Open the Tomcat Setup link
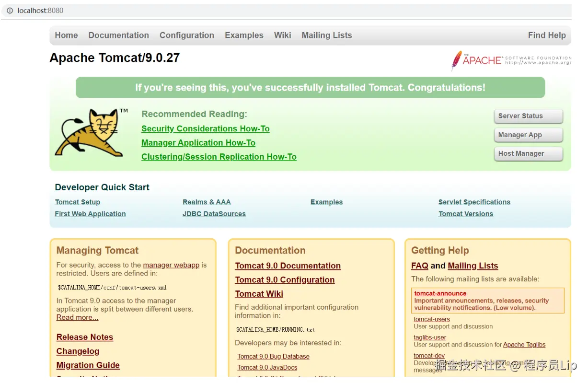 [78, 202]
